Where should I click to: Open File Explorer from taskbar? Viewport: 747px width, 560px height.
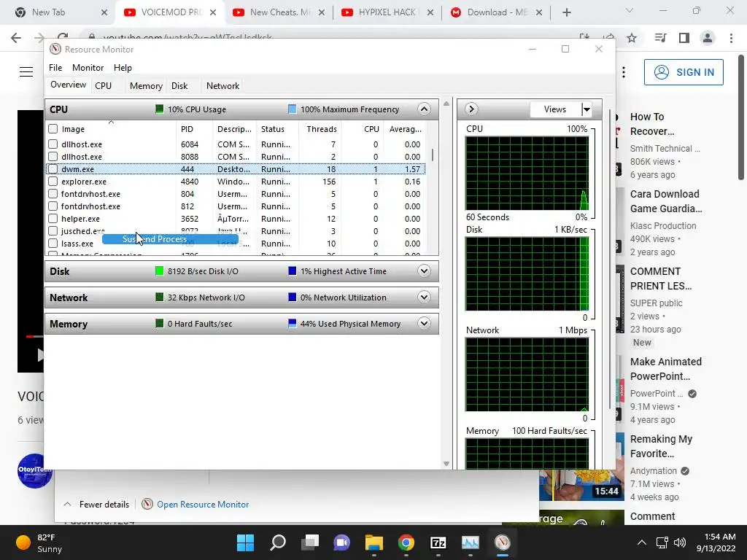coord(374,542)
